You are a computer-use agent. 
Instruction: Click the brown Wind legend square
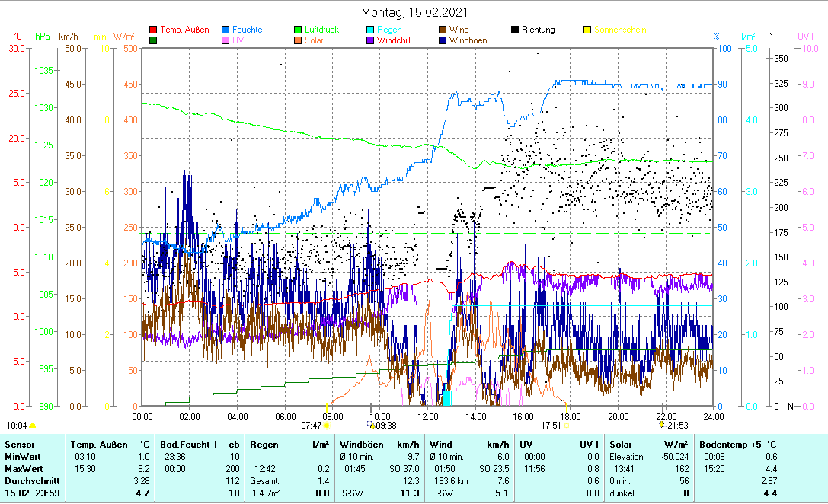click(x=443, y=30)
